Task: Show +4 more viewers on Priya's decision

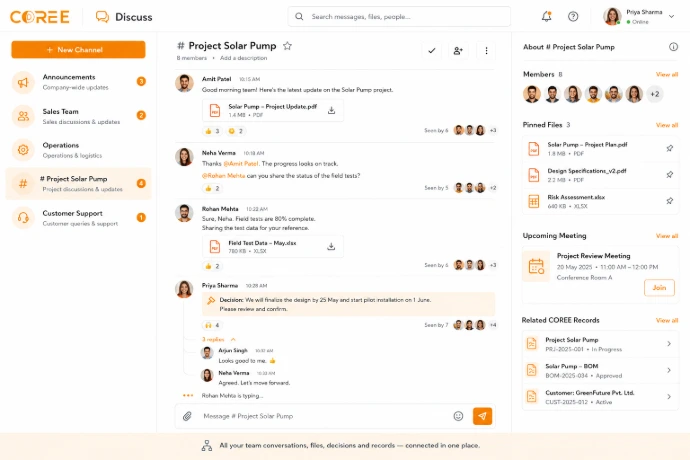Action: pyautogui.click(x=493, y=325)
